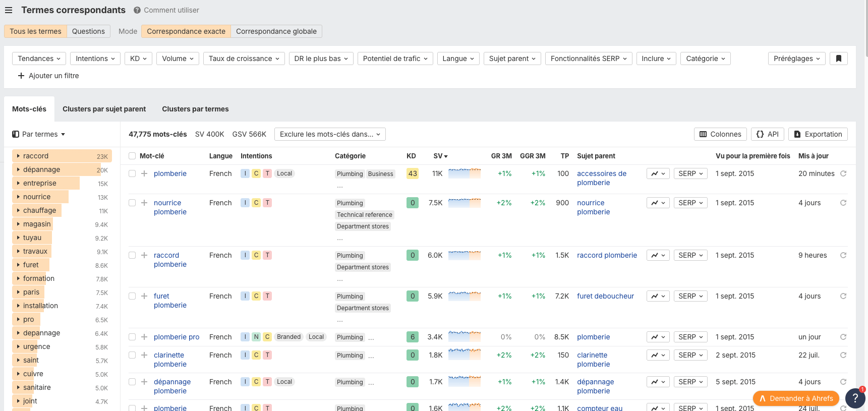The height and width of the screenshot is (411, 868).
Task: Add clarinette plomberie with plus icon
Action: tap(144, 355)
